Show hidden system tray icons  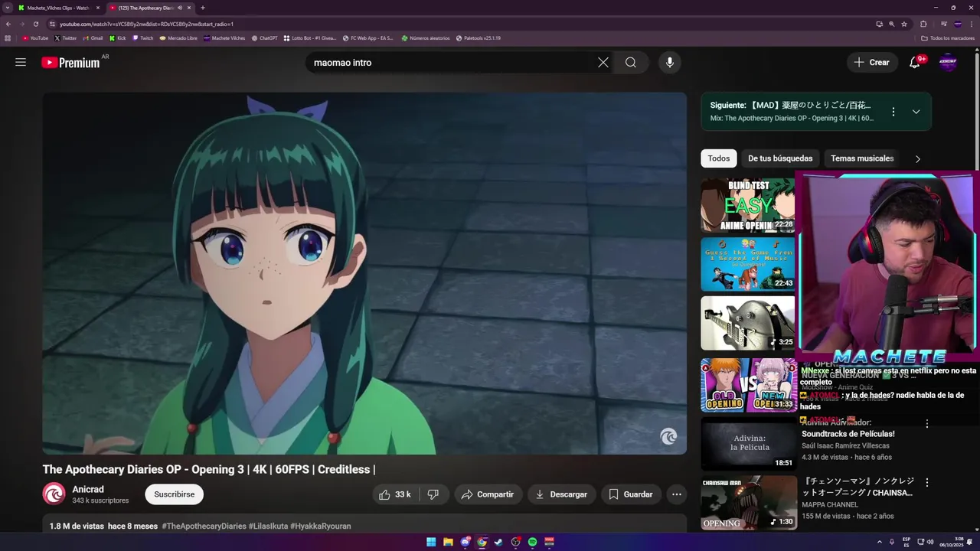pos(880,542)
